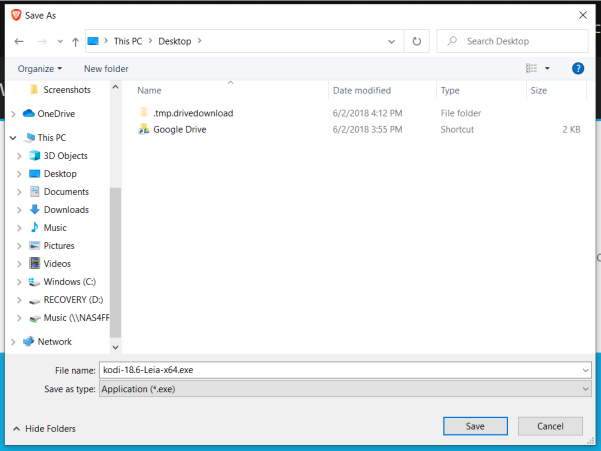Change view using the view icon
Image resolution: width=601 pixels, height=451 pixels.
click(531, 68)
